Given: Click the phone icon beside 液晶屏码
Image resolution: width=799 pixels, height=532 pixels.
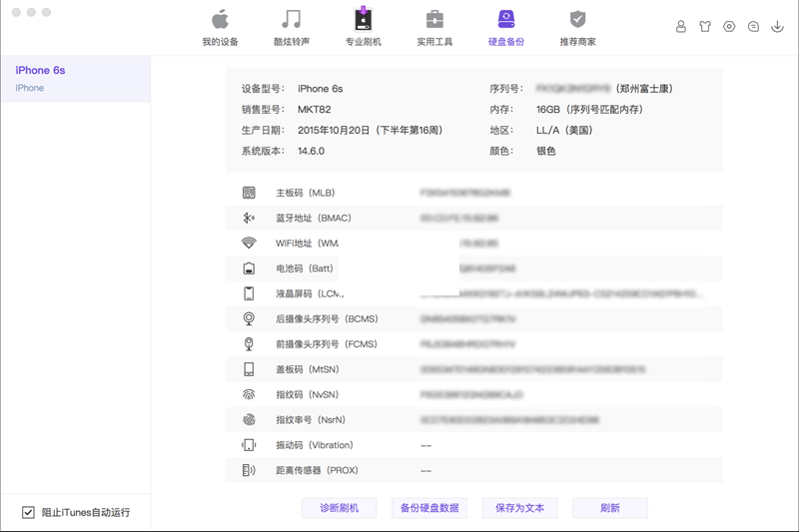Looking at the screenshot, I should 249,293.
